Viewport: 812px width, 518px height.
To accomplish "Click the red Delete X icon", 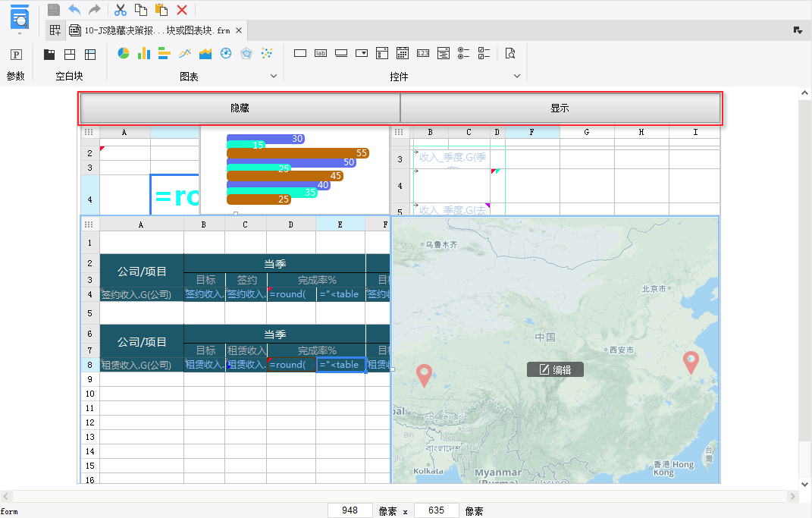I will click(x=182, y=10).
